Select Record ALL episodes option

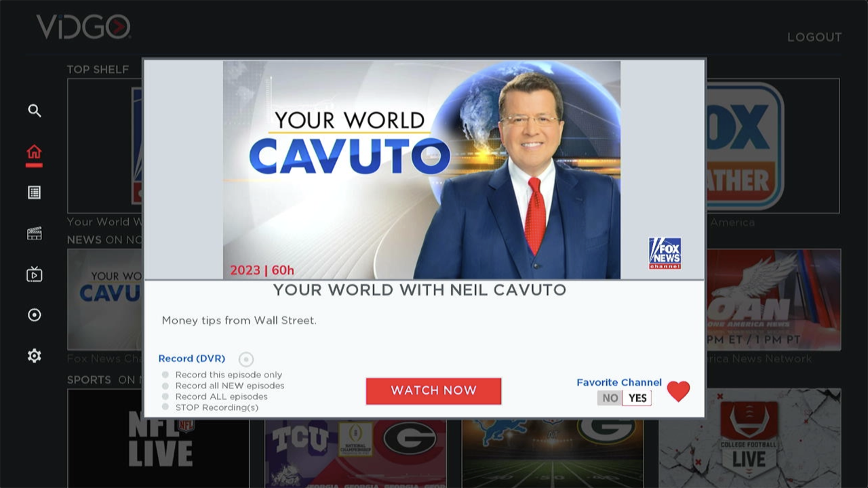pos(214,396)
